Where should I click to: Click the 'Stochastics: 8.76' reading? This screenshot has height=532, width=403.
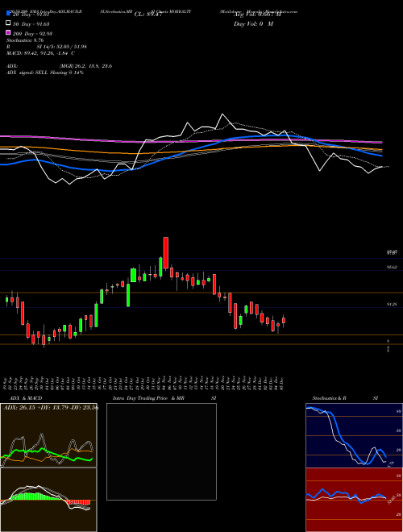pyautogui.click(x=25, y=40)
